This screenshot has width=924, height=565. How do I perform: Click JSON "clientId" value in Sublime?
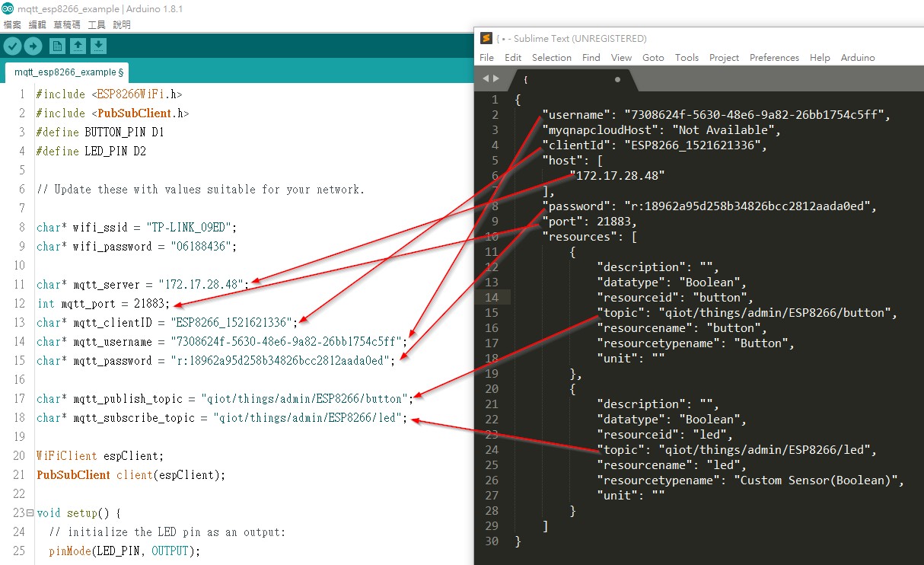tap(693, 145)
